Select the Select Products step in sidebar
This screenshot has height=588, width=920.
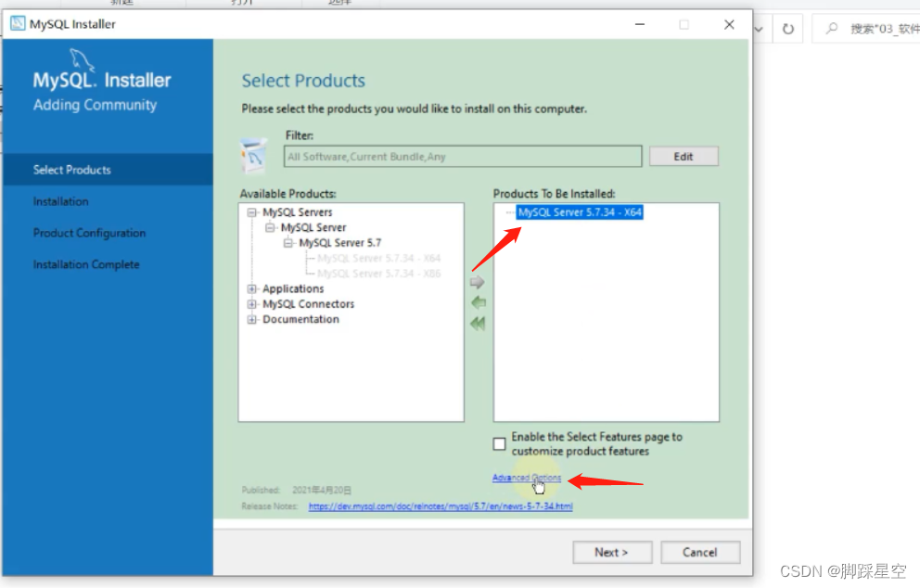(x=108, y=170)
